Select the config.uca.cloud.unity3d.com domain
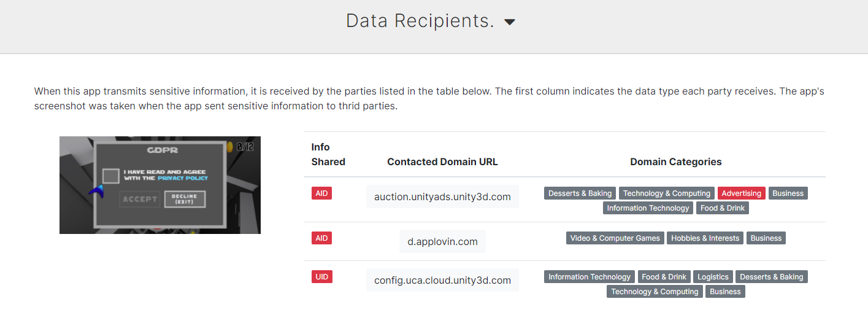868x323 pixels. [442, 280]
